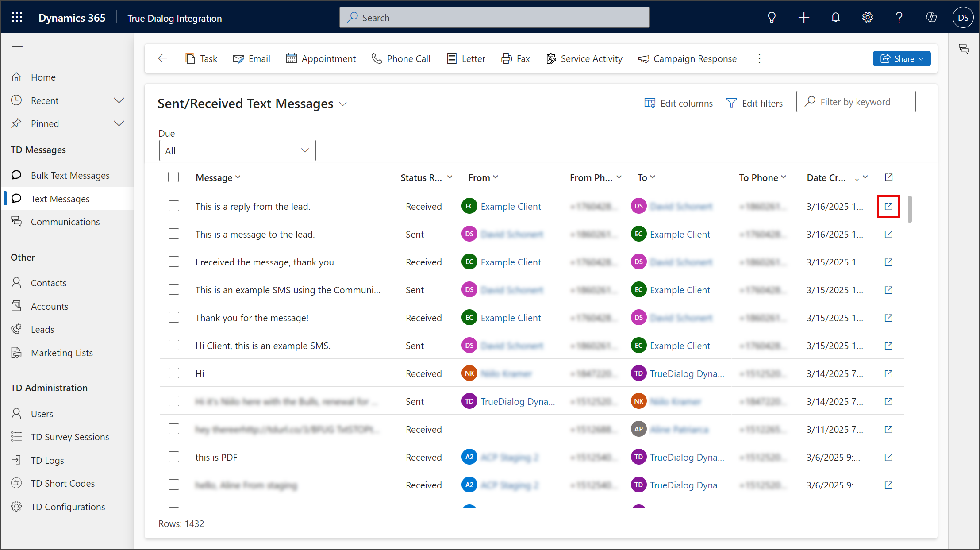Click the Copilot icon in header
The width and height of the screenshot is (980, 550).
point(931,18)
